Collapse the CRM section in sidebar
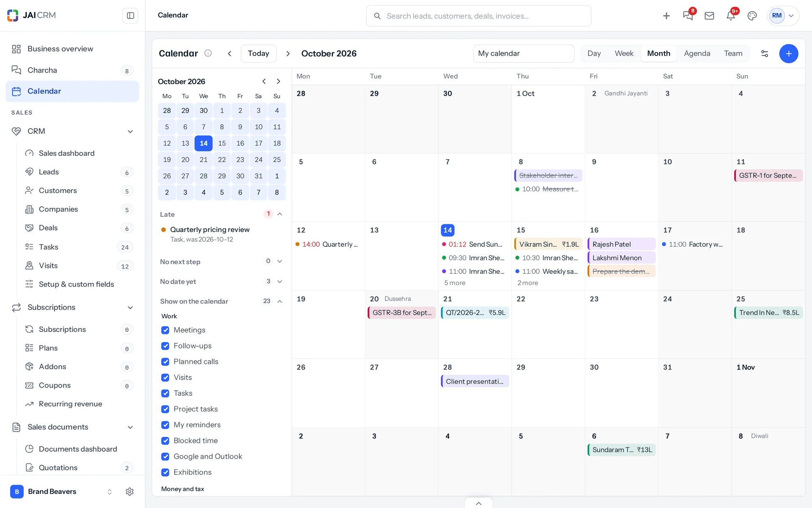Screen dimensions: 812x508 (x=130, y=131)
